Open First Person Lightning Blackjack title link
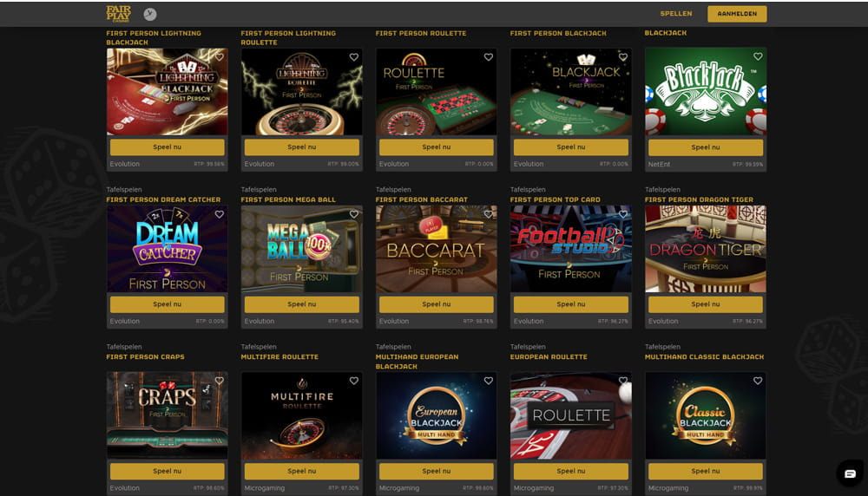This screenshot has width=868, height=496. click(x=154, y=37)
